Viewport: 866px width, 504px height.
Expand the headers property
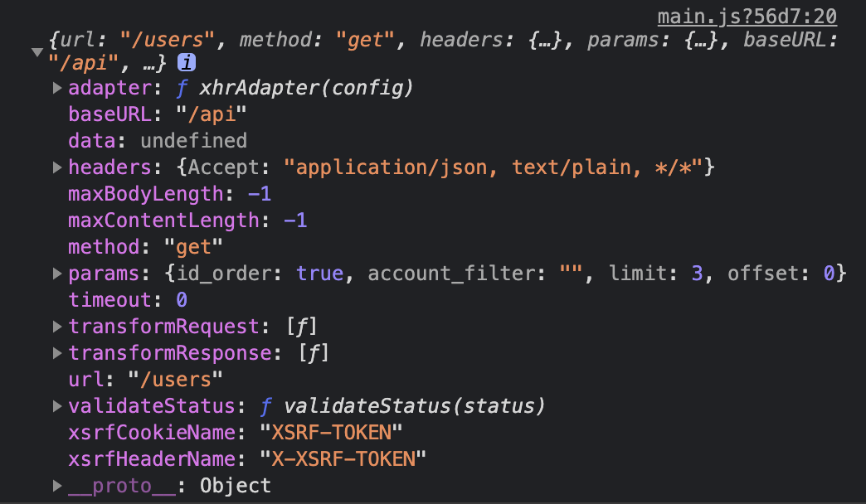pyautogui.click(x=57, y=167)
